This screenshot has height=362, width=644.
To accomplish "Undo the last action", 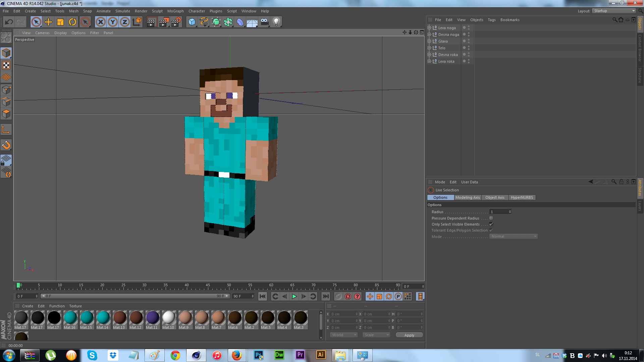I will click(x=9, y=22).
